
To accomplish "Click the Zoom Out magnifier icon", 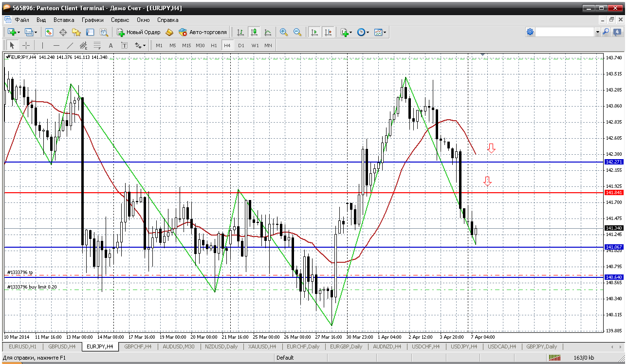I will point(297,32).
